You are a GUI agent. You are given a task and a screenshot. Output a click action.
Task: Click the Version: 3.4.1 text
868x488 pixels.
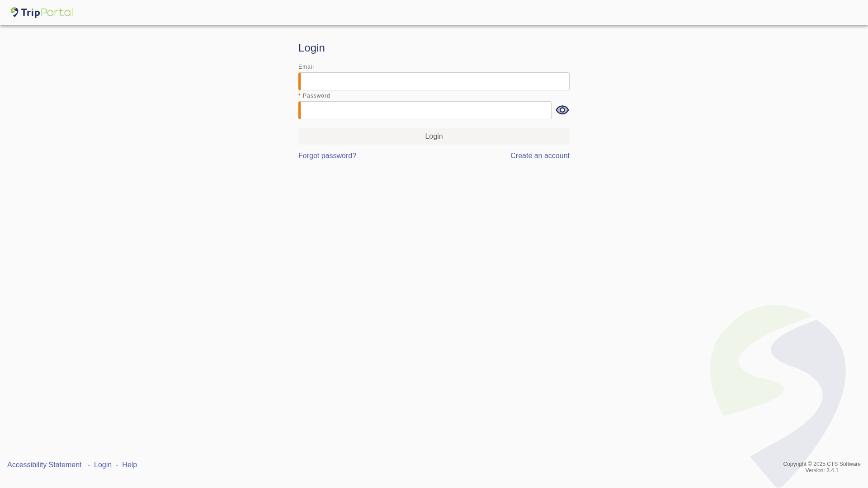tap(822, 470)
